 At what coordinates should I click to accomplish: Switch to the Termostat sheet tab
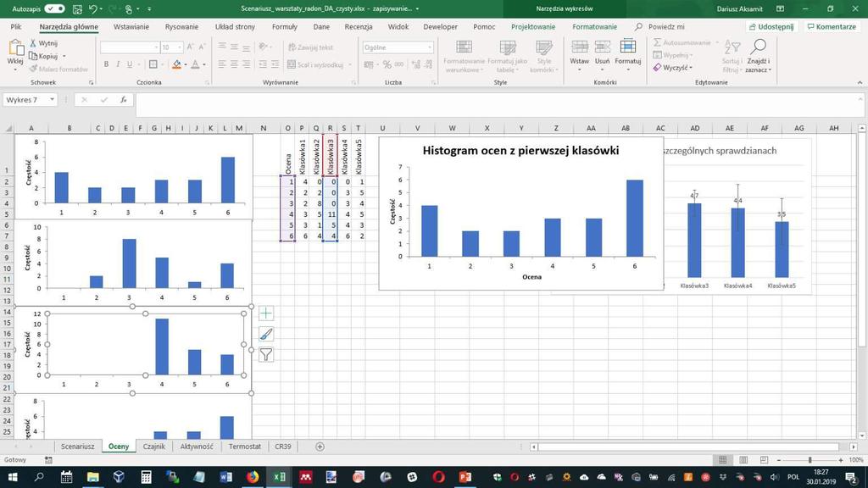coord(245,446)
